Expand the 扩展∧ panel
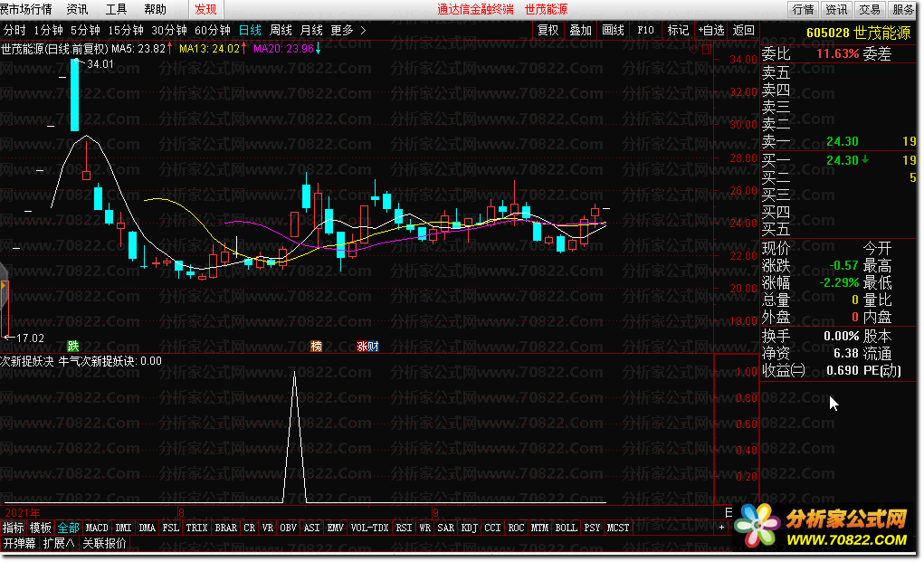Screen dimensions: 924x562 (59, 543)
